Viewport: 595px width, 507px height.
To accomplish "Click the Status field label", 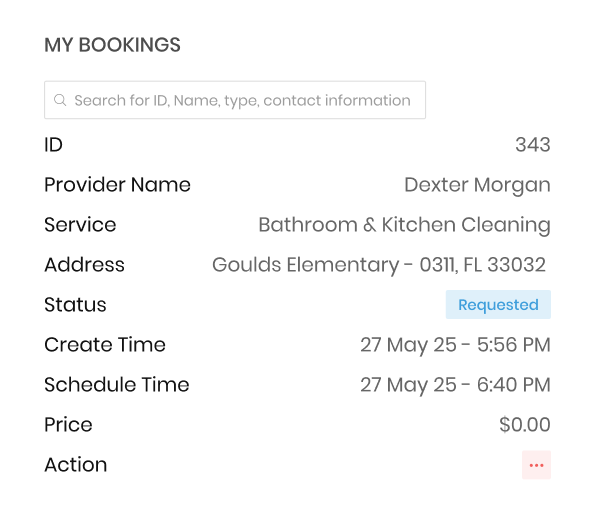I will click(x=75, y=305).
